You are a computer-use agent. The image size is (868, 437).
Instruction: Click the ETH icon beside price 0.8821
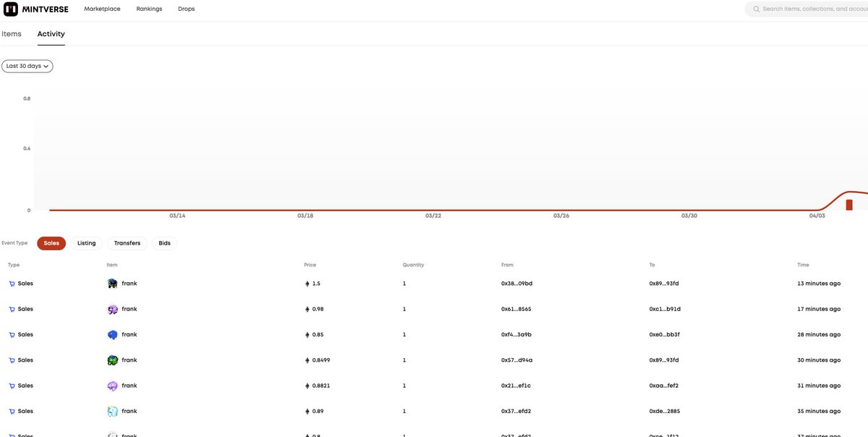coord(307,386)
